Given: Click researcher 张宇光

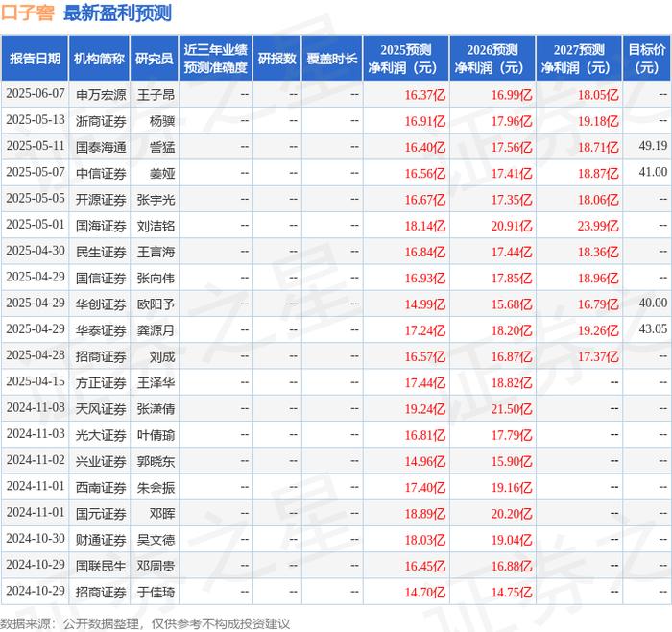Looking at the screenshot, I should click(156, 200).
